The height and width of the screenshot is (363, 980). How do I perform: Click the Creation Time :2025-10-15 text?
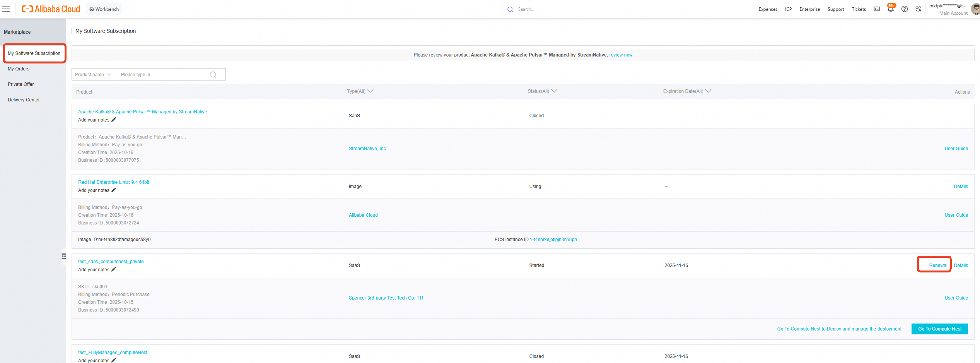point(106,302)
